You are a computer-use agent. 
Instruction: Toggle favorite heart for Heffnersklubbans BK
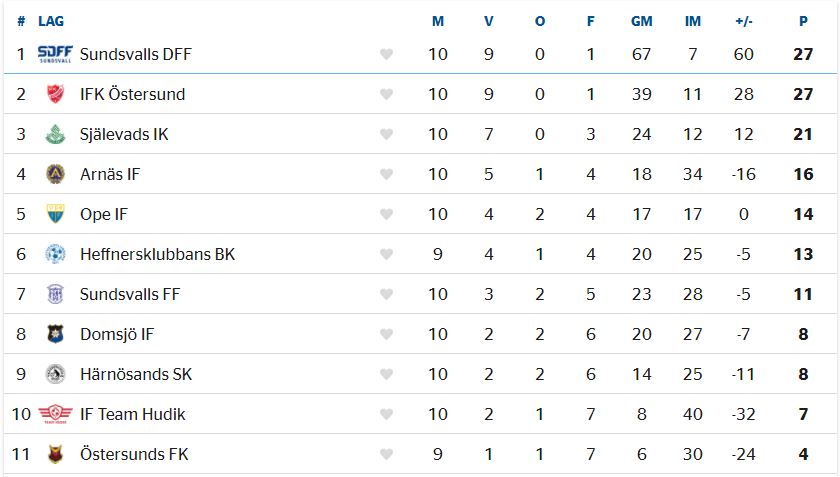pos(386,254)
